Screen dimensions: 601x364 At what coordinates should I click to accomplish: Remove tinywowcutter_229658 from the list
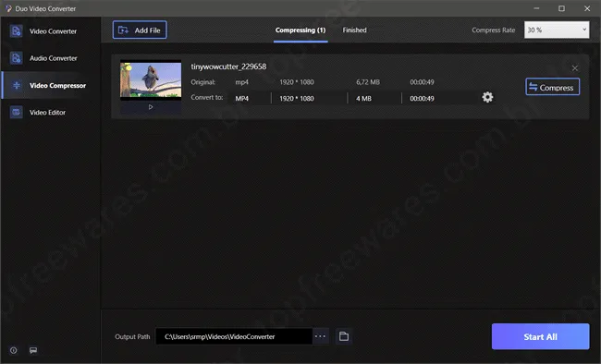click(x=574, y=68)
